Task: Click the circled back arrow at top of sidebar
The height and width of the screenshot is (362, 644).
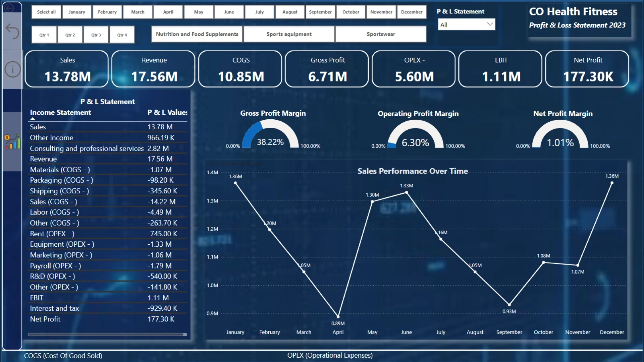Action: point(9,8)
